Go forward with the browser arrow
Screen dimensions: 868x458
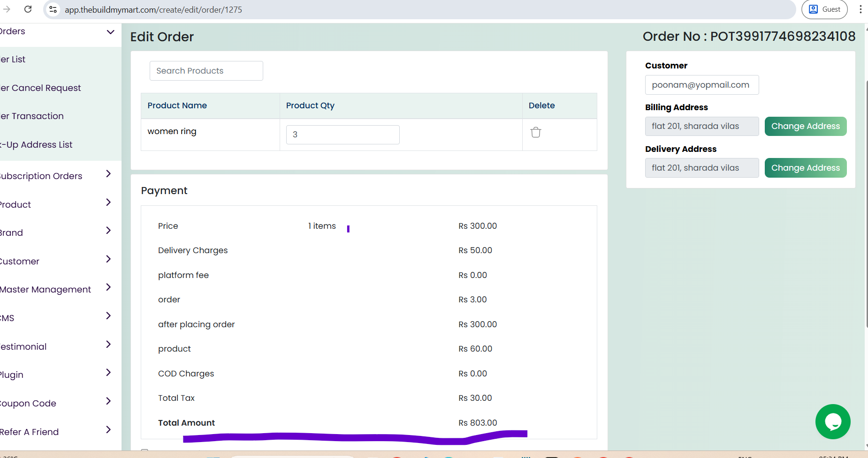click(7, 9)
